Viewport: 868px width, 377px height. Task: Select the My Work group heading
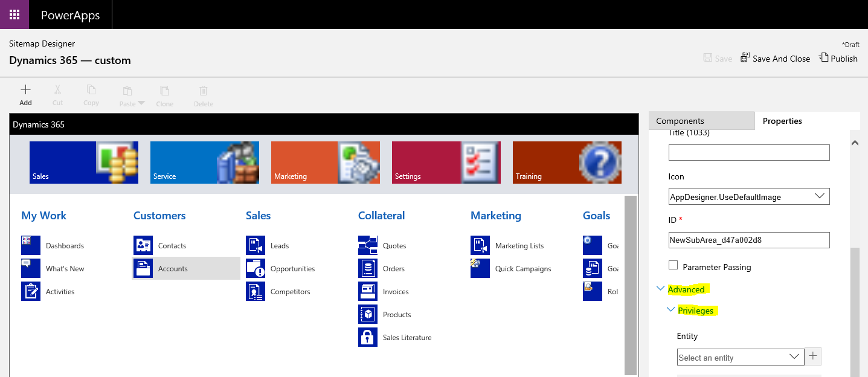coord(43,216)
